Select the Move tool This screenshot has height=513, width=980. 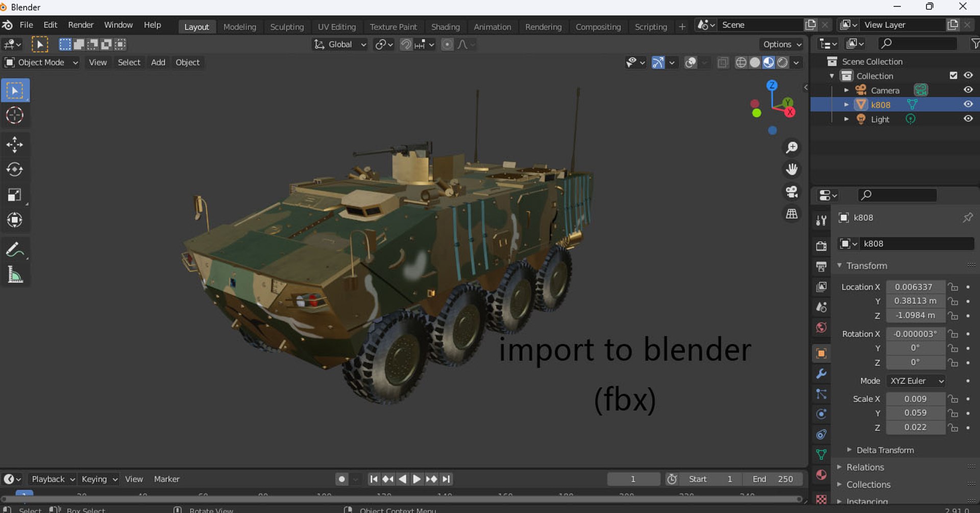pos(15,145)
